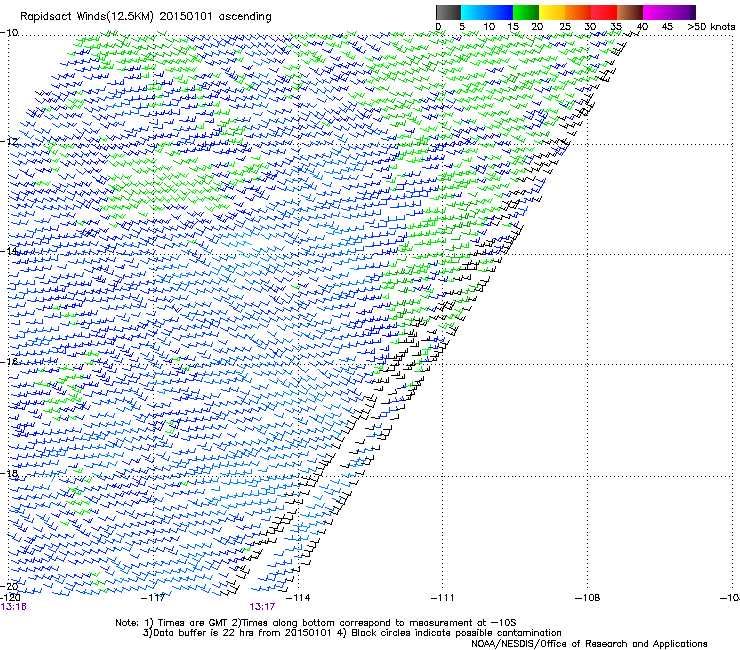Click the 'Data buffer is 22 hrs' note line

tap(352, 633)
